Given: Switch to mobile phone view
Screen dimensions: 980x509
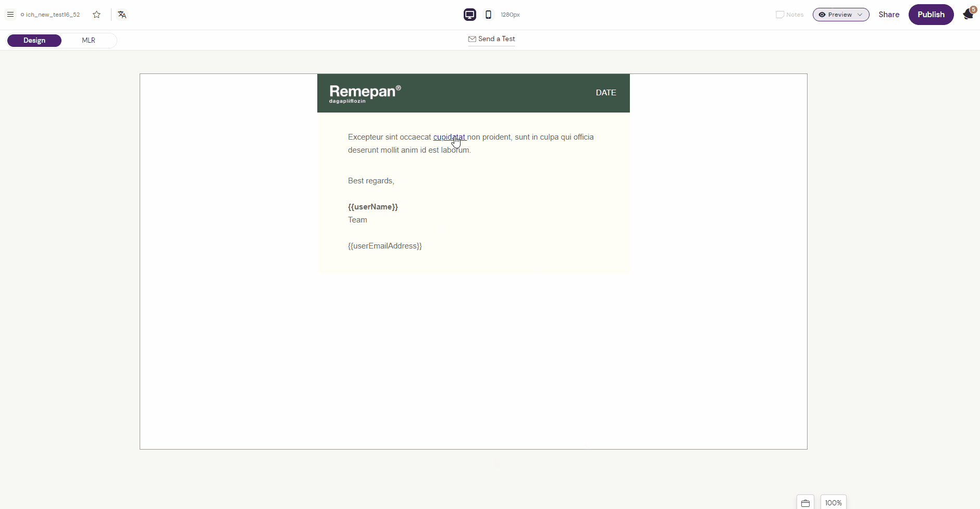Looking at the screenshot, I should pyautogui.click(x=488, y=15).
